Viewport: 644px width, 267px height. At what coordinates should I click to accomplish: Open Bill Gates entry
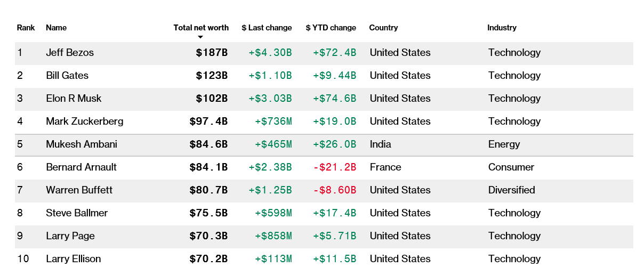(x=67, y=76)
